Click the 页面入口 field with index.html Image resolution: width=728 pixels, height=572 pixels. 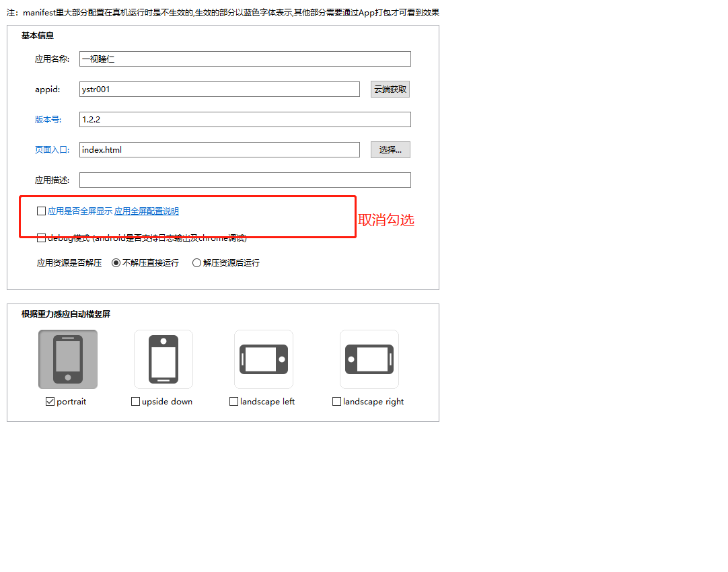219,149
